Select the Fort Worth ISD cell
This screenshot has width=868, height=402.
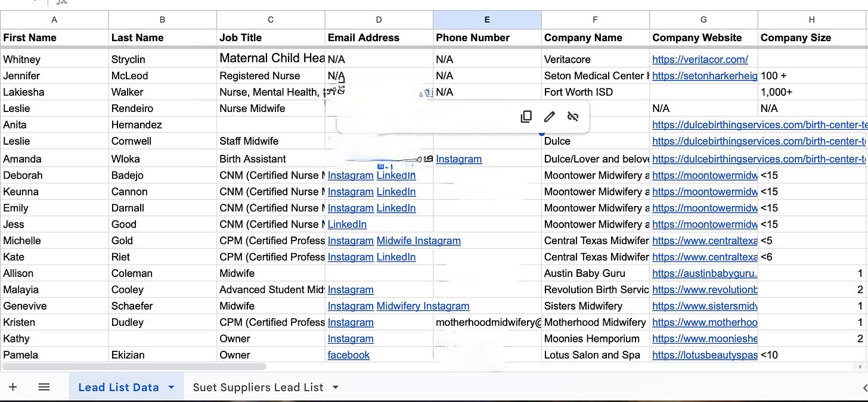pos(596,92)
